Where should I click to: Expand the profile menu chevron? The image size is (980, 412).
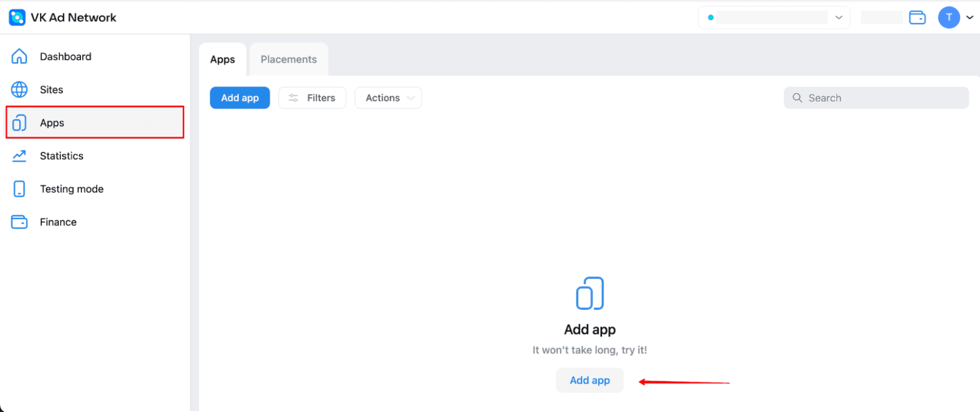pos(970,18)
